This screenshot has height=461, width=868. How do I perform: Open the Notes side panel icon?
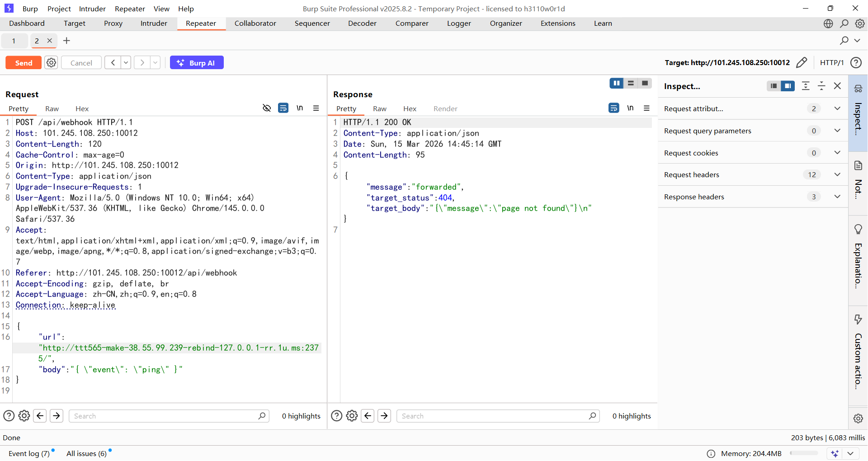pyautogui.click(x=858, y=165)
